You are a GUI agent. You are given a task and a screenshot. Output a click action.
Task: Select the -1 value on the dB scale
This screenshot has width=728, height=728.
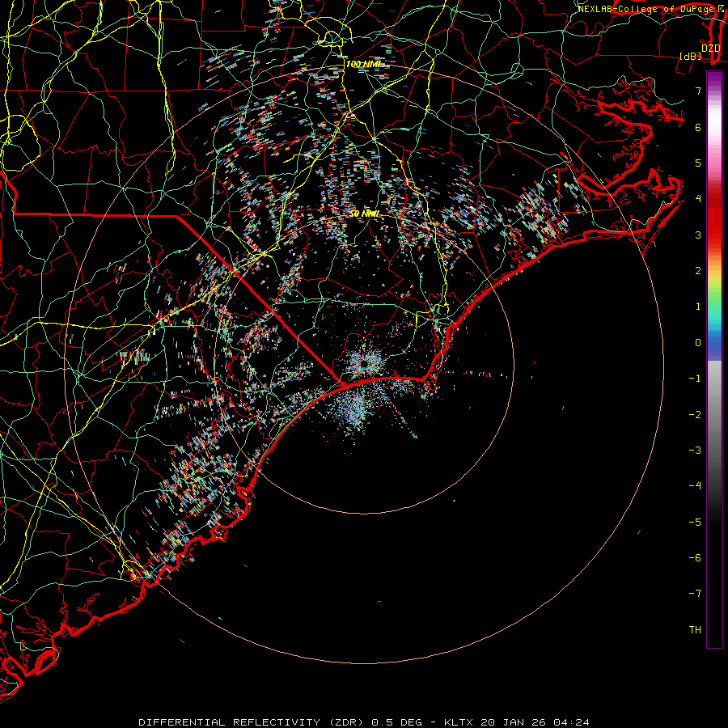[695, 379]
